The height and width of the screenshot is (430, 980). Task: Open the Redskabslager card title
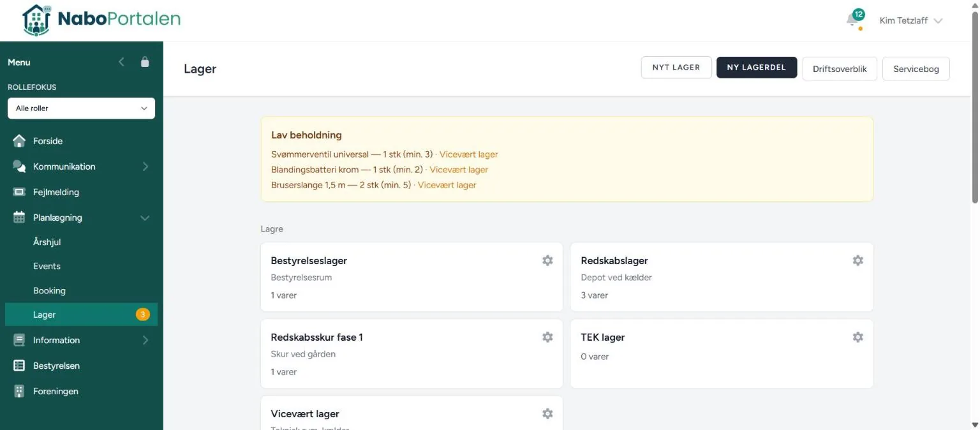click(x=614, y=260)
